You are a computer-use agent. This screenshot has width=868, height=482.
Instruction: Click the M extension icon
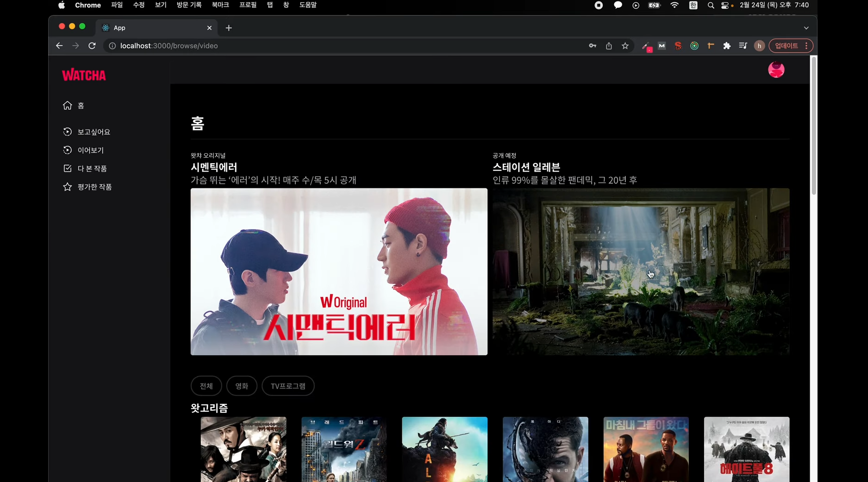[662, 46]
